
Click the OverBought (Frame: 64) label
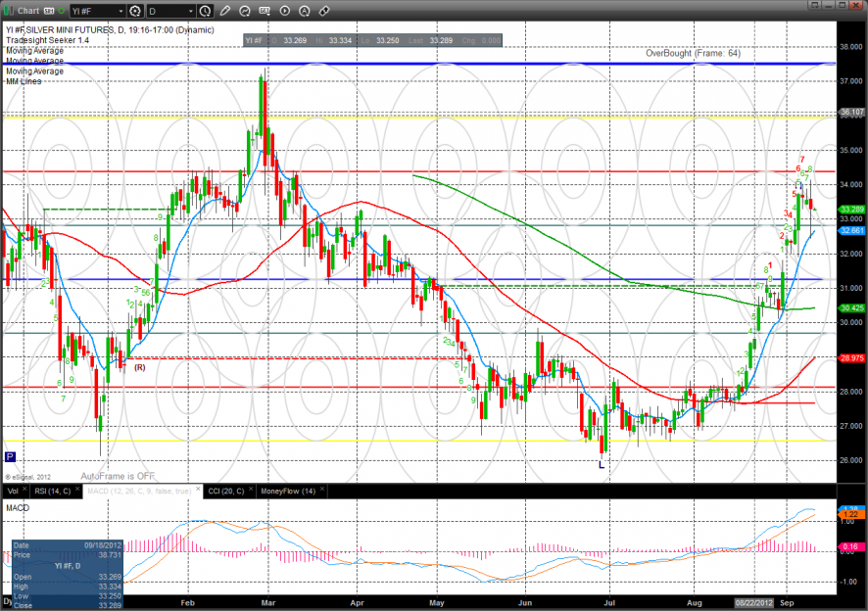click(693, 53)
